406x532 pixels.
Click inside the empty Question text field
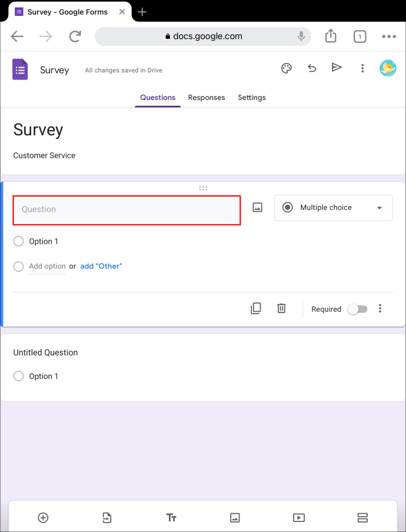(x=127, y=210)
